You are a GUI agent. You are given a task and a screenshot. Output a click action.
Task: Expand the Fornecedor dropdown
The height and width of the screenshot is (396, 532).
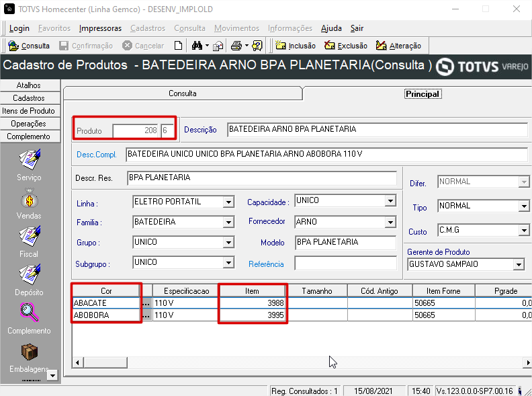point(390,222)
